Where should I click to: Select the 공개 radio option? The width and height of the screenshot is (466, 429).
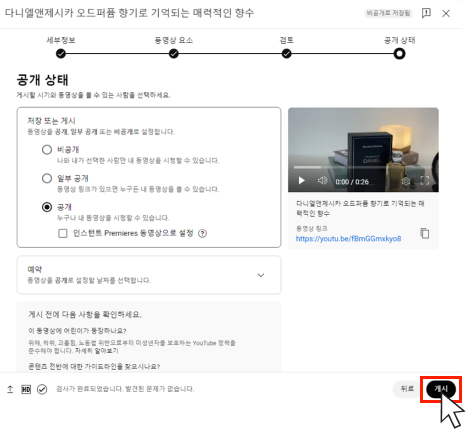coord(47,207)
